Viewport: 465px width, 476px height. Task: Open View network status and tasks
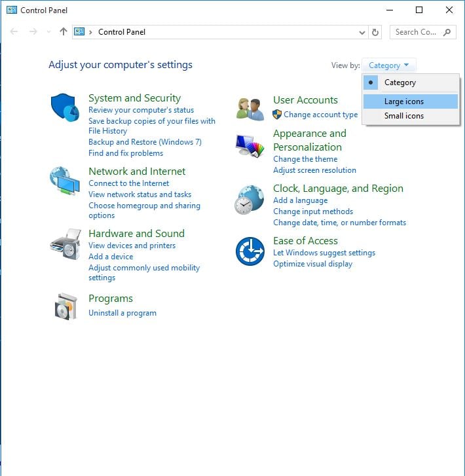[139, 194]
